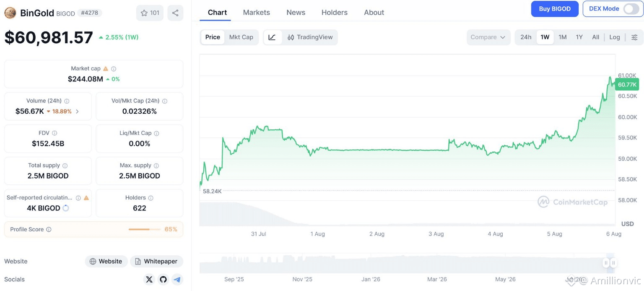This screenshot has width=644, height=291.
Task: Expand Volume (24h) details chevron
Action: [x=77, y=112]
